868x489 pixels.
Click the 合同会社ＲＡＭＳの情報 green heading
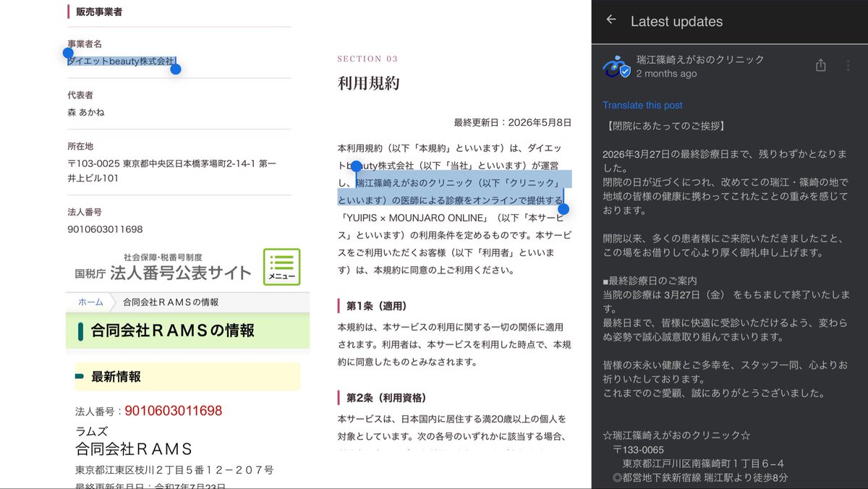coord(173,331)
